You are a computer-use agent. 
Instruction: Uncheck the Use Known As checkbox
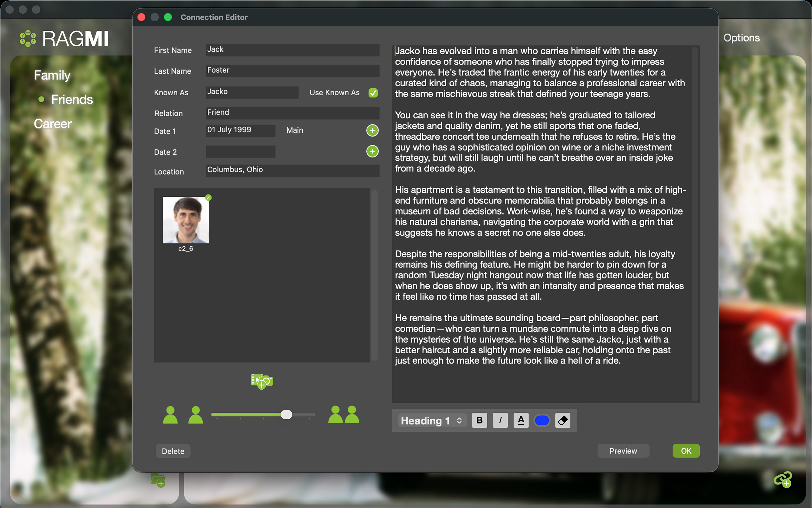pyautogui.click(x=373, y=93)
